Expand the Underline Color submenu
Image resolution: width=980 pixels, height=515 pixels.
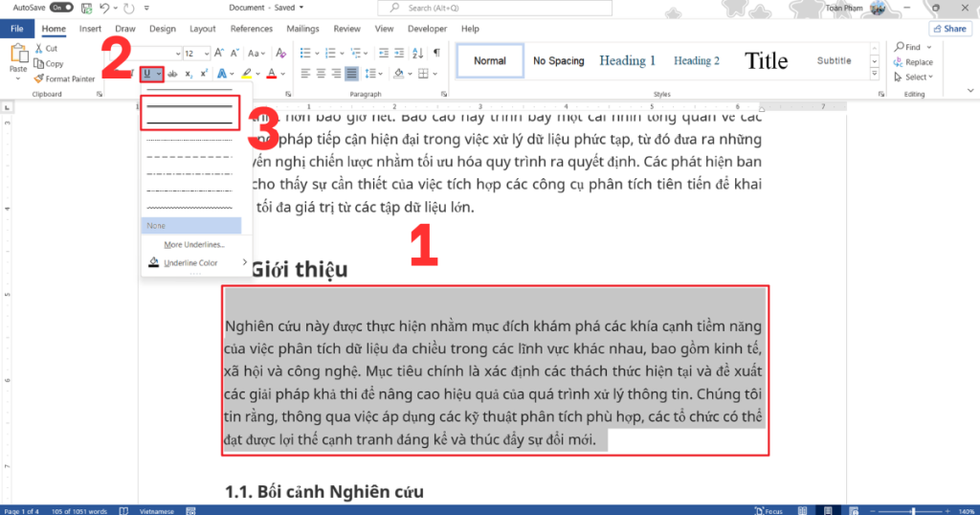[x=244, y=262]
